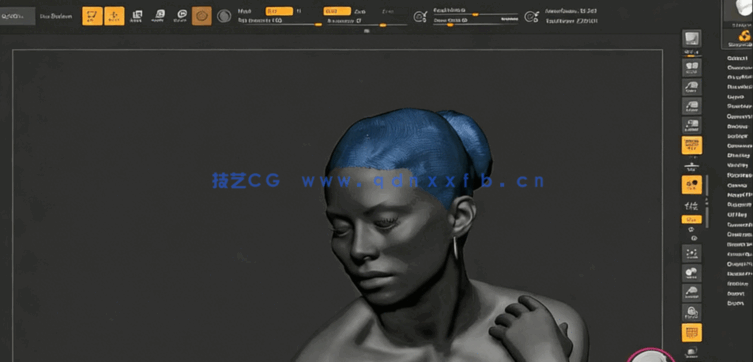Toggle the small orange XYZ rotation button
The image size is (753, 362).
[692, 219]
